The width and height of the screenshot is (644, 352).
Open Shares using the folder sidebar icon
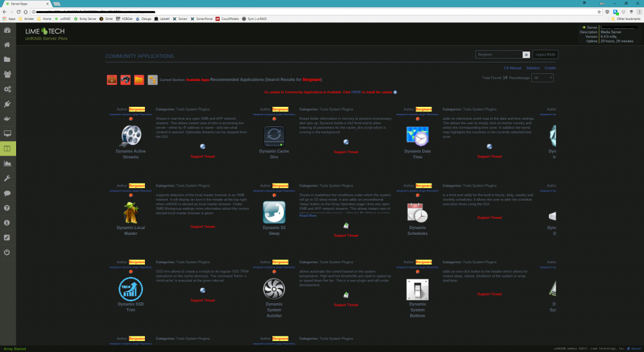(7, 59)
